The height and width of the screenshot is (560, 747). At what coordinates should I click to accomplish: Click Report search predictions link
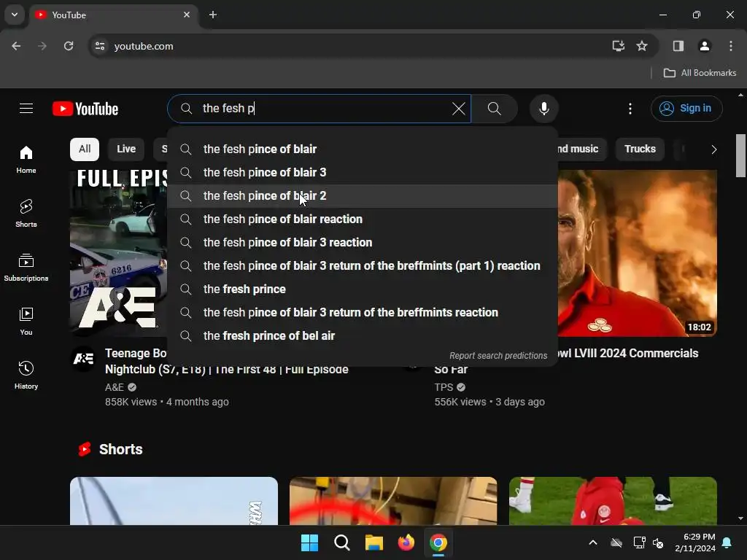point(498,356)
